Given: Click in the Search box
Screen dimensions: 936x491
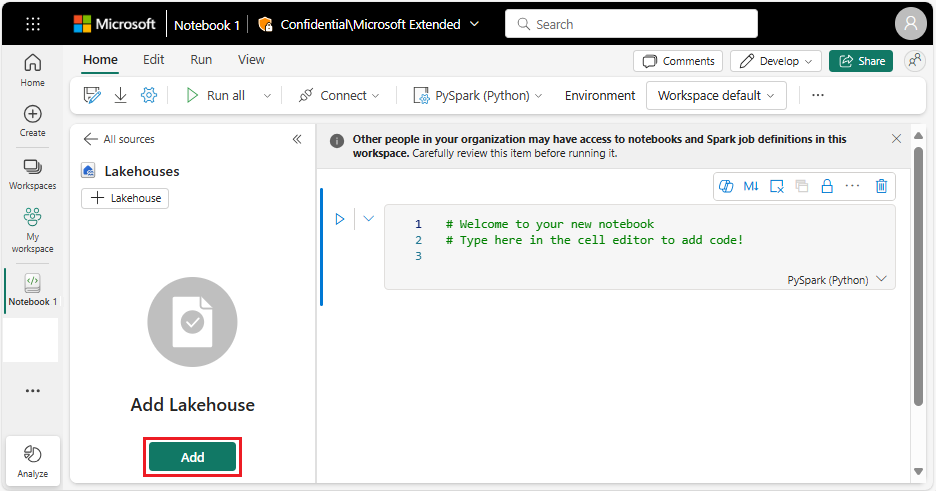Looking at the screenshot, I should coord(632,24).
